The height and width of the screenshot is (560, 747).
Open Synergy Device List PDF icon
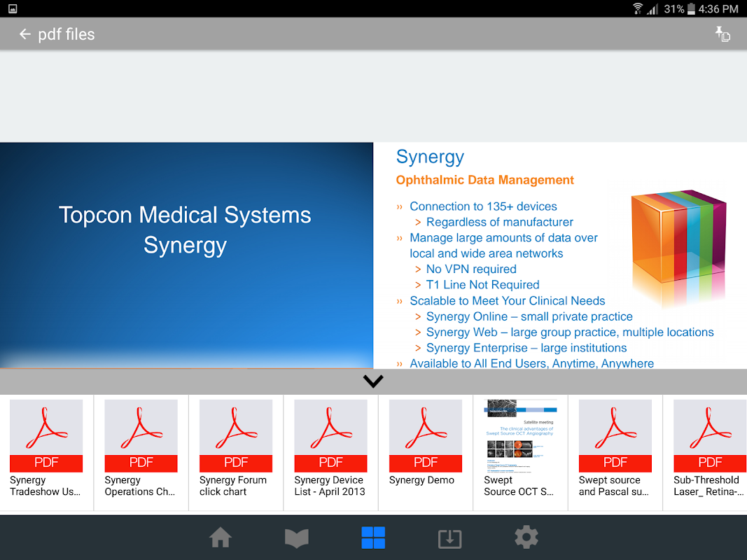(330, 435)
